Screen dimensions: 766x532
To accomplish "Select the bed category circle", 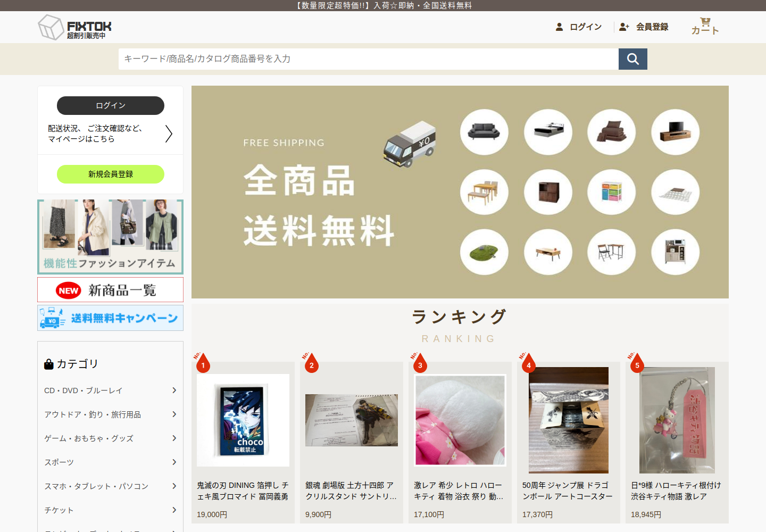I will (548, 132).
